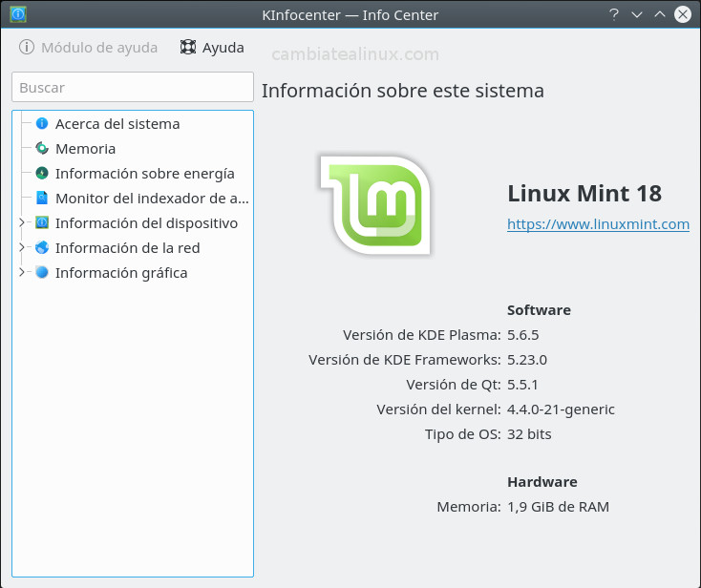This screenshot has height=588, width=701.
Task: Click the Información gráfica sphere icon
Action: pos(42,272)
